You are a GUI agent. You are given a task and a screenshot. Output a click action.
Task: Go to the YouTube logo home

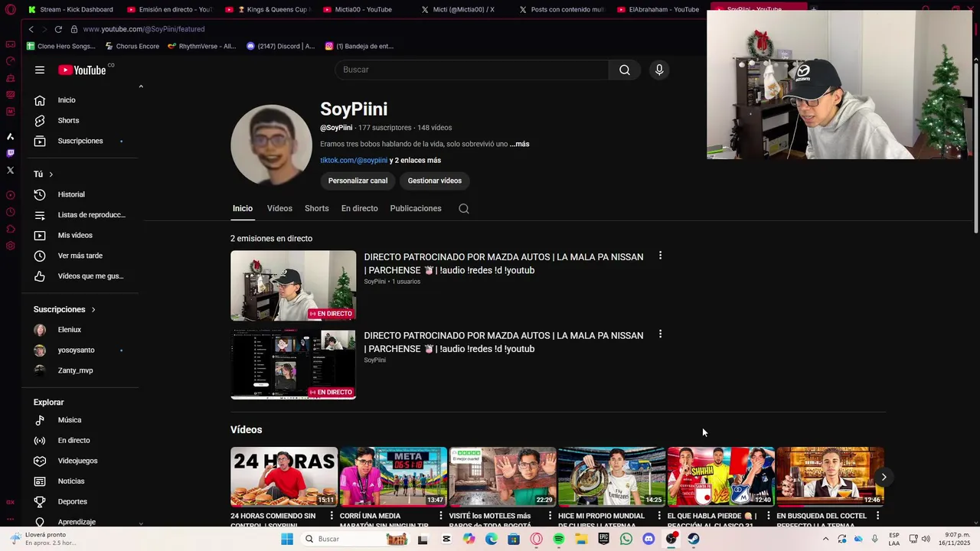coord(82,70)
